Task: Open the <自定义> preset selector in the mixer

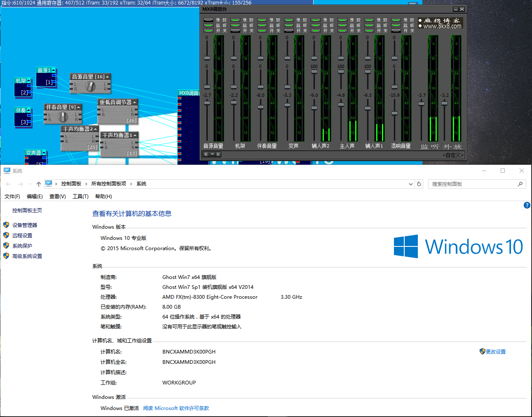Action: [453, 155]
